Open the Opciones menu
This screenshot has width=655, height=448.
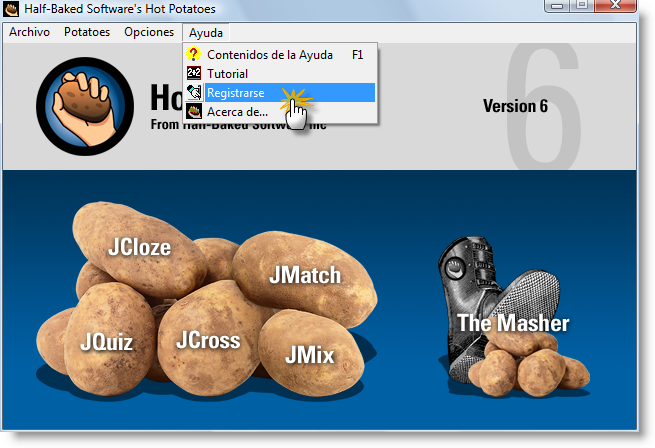[149, 32]
